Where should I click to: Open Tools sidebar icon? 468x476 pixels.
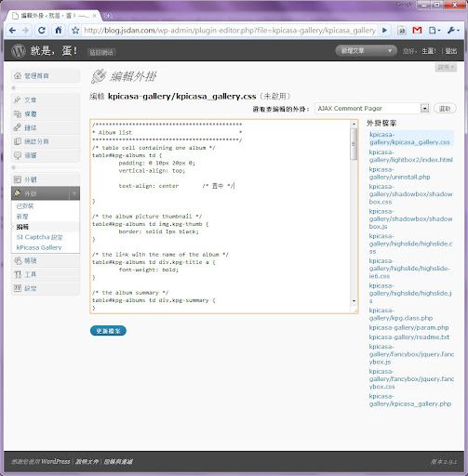tap(18, 274)
